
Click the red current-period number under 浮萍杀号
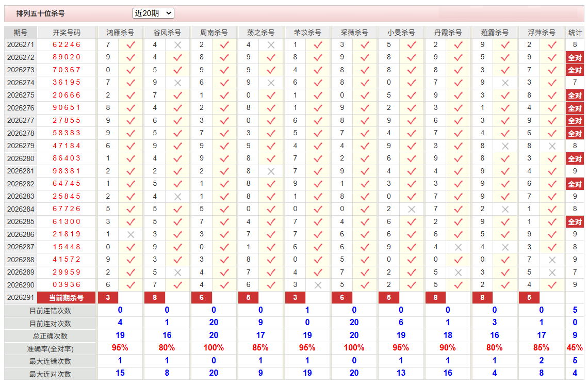(529, 298)
